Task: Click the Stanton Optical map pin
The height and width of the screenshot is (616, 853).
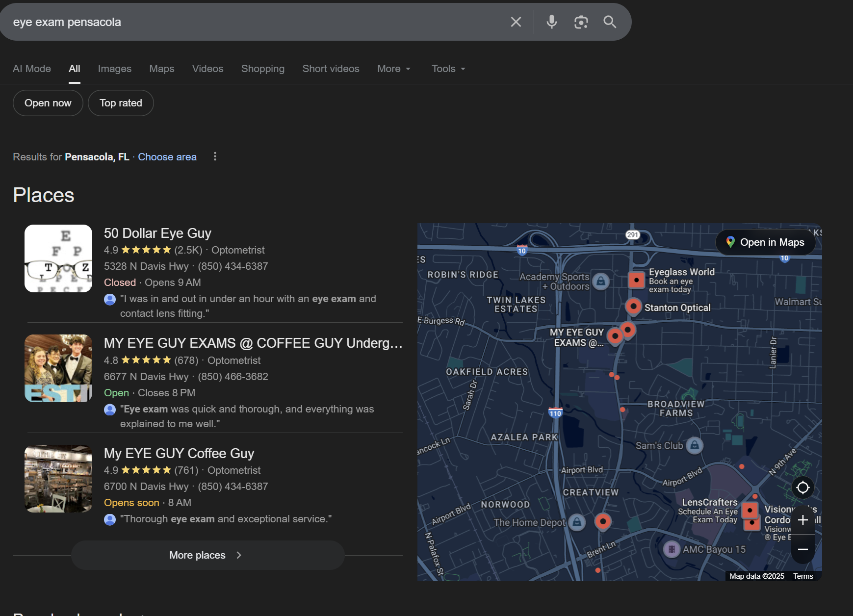Action: pos(633,307)
